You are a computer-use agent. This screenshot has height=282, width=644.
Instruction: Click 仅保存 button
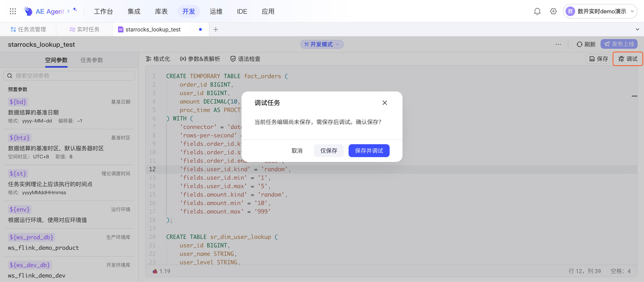point(328,151)
